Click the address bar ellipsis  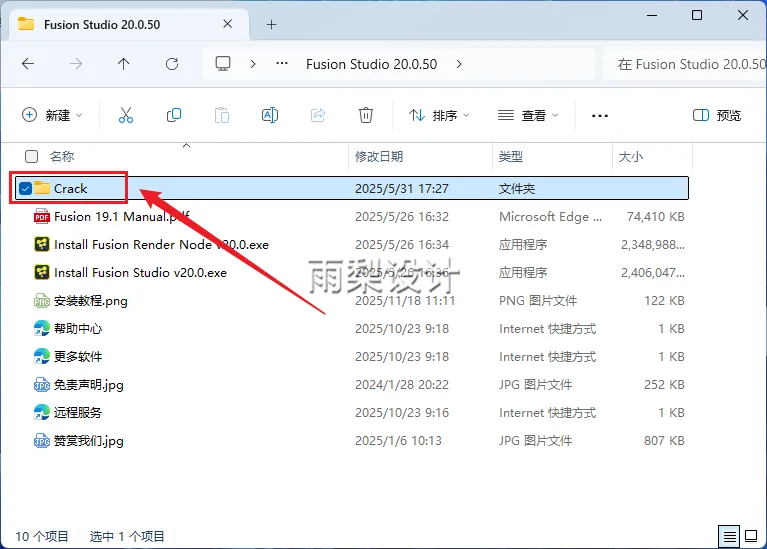[x=282, y=63]
